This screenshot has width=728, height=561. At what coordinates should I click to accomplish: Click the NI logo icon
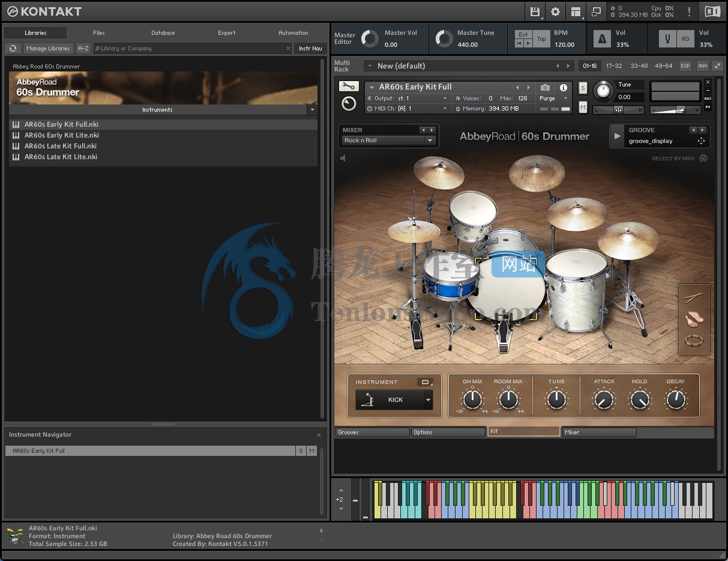(712, 11)
